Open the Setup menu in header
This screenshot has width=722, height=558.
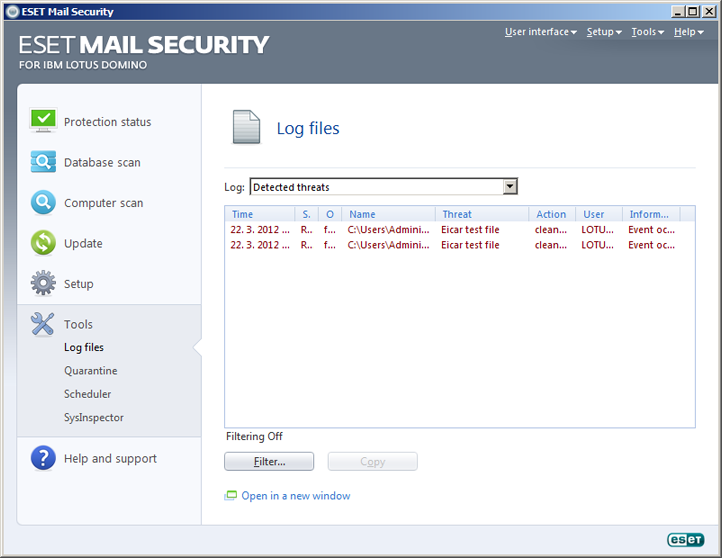(604, 32)
